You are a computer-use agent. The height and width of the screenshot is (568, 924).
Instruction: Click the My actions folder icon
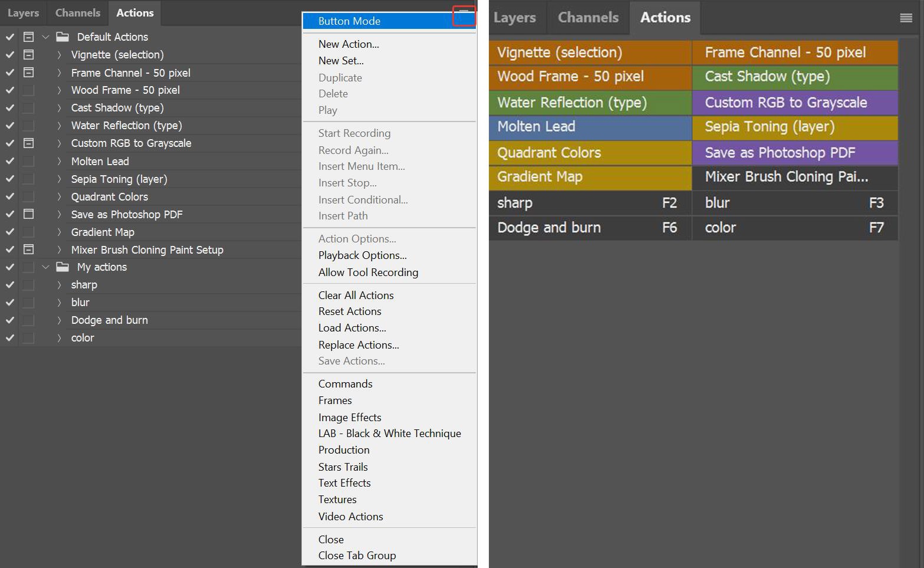tap(63, 267)
